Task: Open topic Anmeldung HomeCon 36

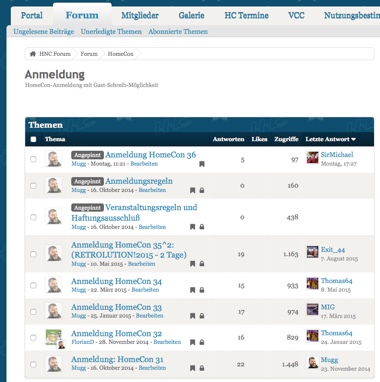Action: [151, 155]
